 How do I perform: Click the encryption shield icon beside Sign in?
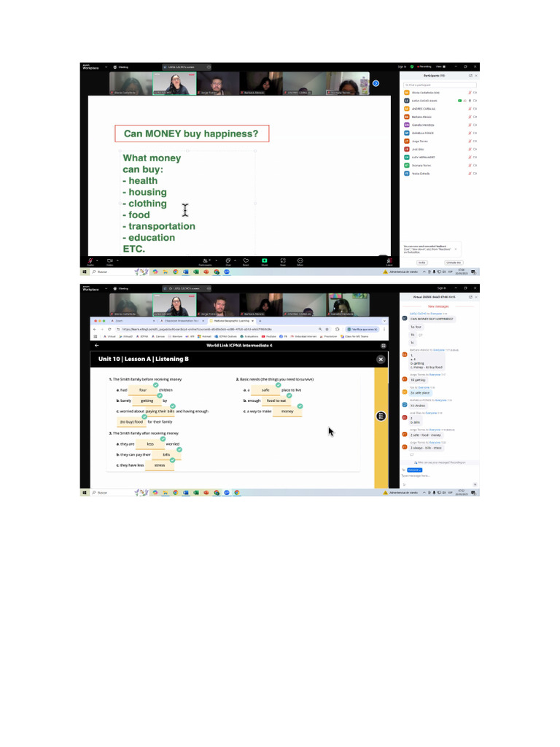click(412, 66)
